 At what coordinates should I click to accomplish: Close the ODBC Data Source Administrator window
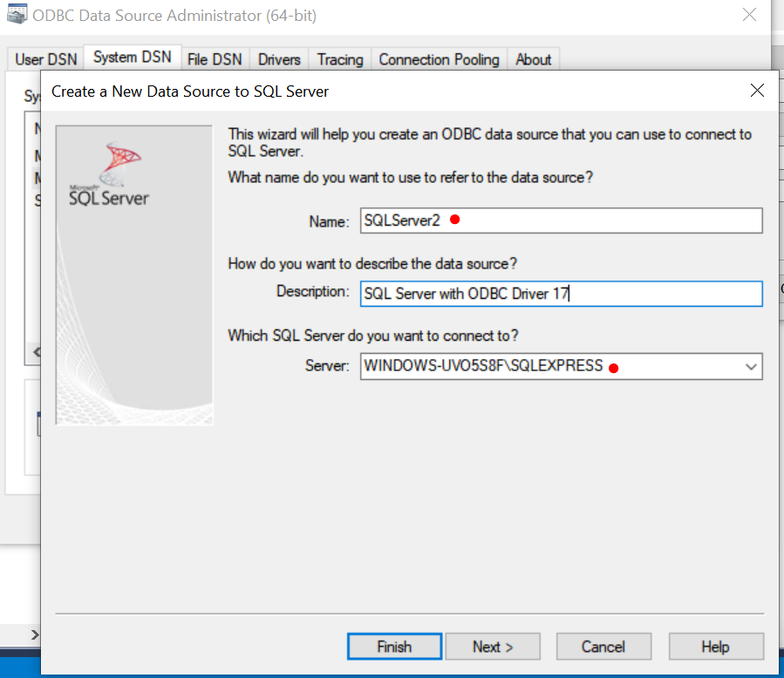pos(749,15)
